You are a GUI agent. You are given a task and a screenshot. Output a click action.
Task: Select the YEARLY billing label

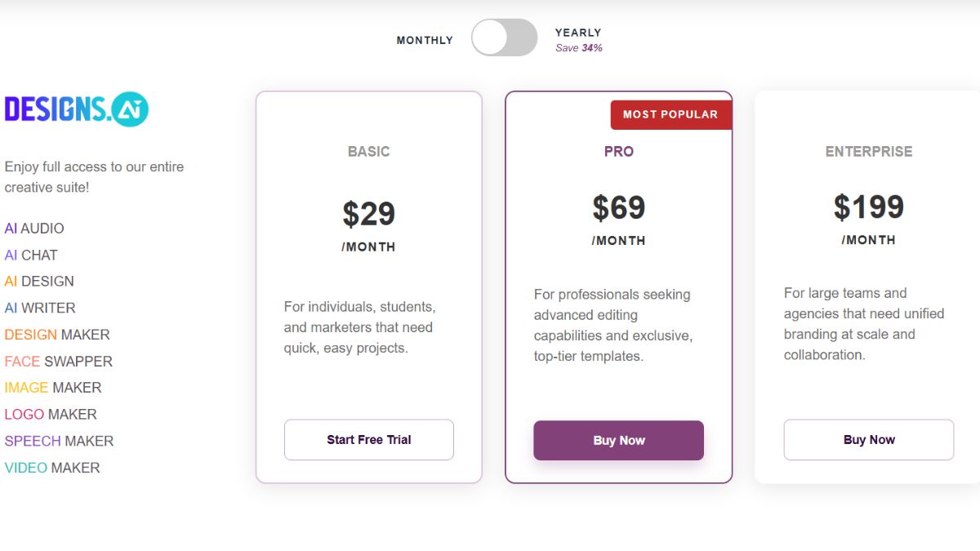click(x=578, y=33)
